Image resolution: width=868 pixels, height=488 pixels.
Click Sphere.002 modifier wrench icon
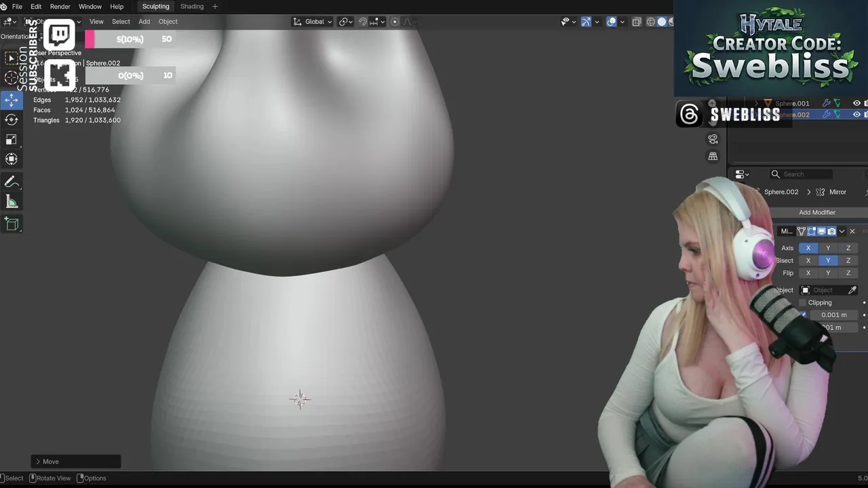point(826,115)
